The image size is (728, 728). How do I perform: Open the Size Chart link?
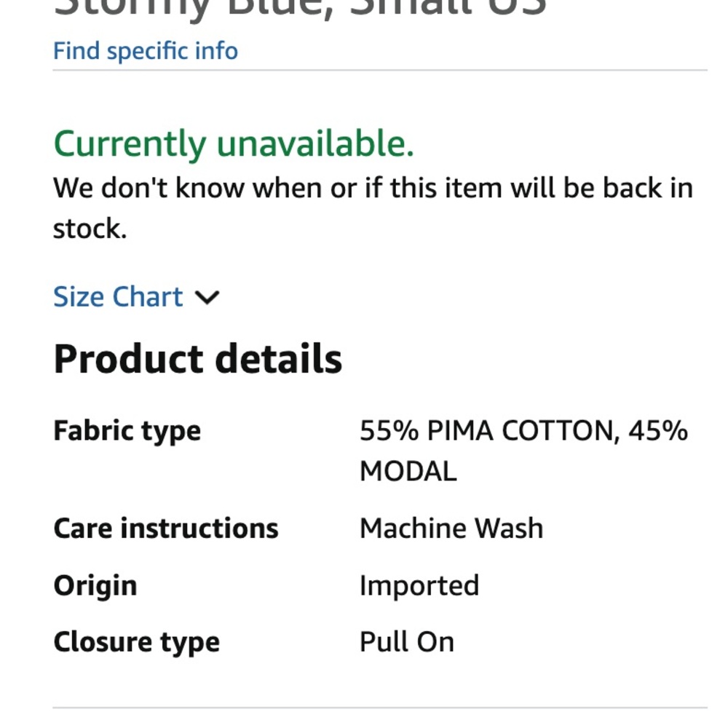point(118,297)
